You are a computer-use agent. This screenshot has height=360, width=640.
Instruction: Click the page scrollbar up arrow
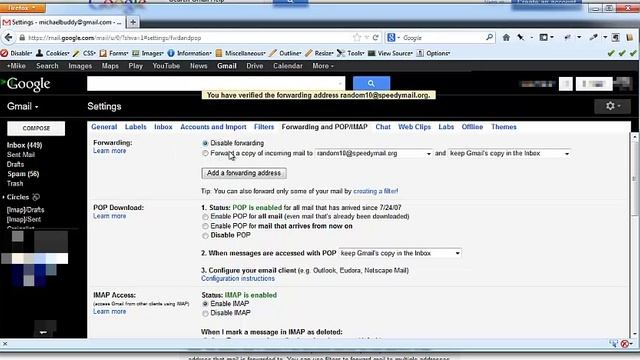coord(634,137)
